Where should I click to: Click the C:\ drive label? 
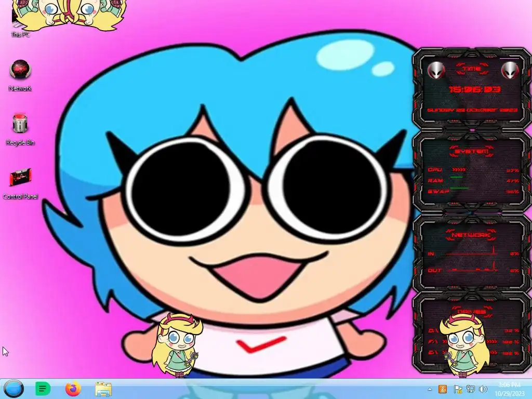coord(433,330)
